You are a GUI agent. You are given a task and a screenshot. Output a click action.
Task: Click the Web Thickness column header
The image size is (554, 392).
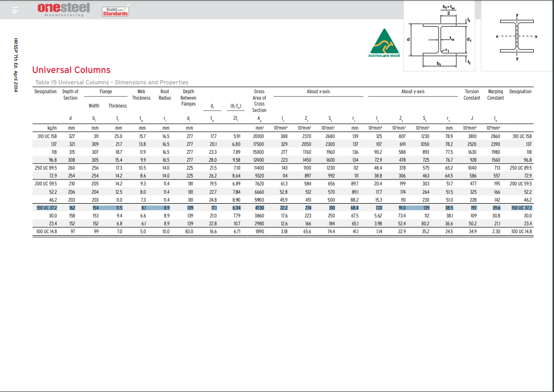[x=141, y=95]
